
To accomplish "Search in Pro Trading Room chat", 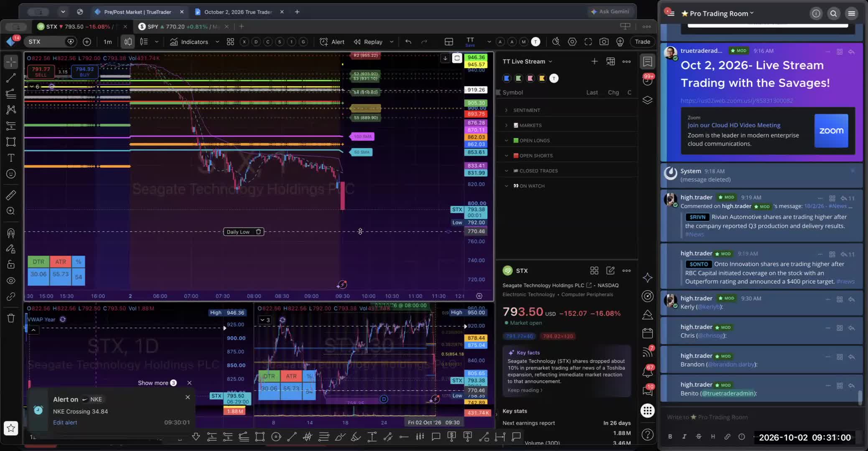I will (833, 13).
